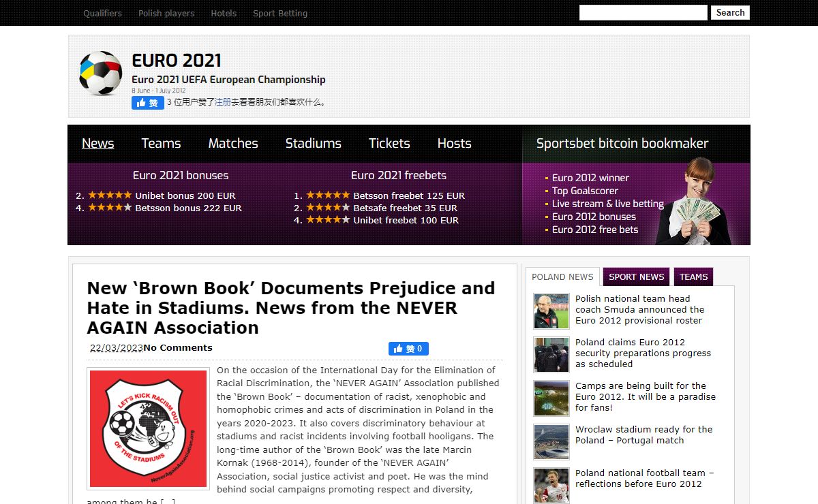Switch to the SPORT NEWS tab
Image resolution: width=818 pixels, height=504 pixels.
pyautogui.click(x=636, y=277)
